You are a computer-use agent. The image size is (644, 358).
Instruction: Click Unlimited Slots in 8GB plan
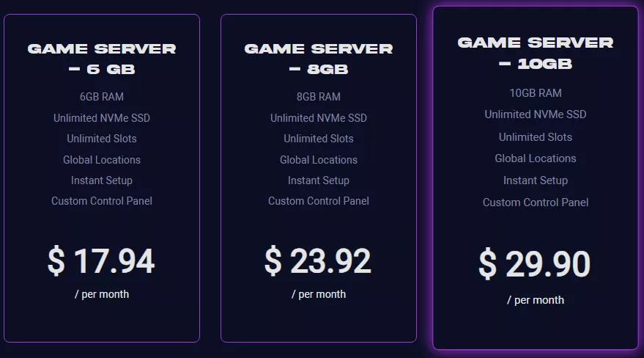[319, 139]
